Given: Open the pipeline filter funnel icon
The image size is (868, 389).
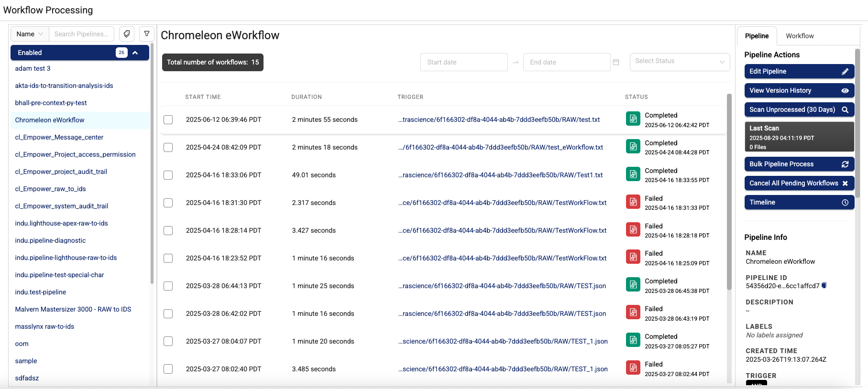Looking at the screenshot, I should (147, 34).
